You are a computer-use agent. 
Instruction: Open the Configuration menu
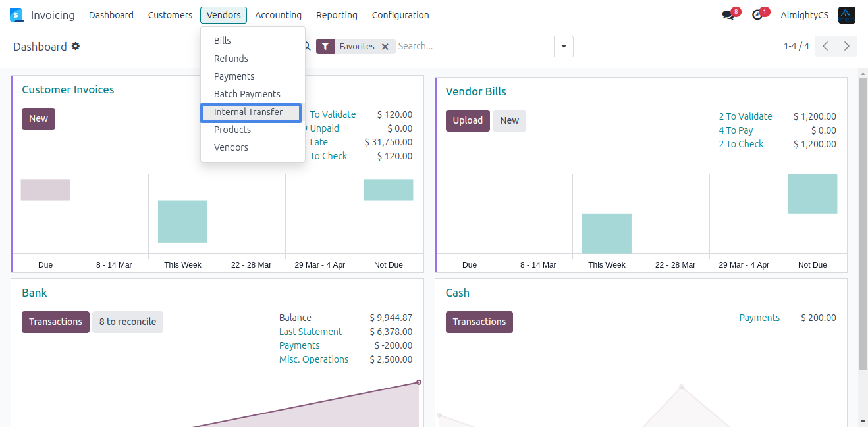tap(400, 15)
